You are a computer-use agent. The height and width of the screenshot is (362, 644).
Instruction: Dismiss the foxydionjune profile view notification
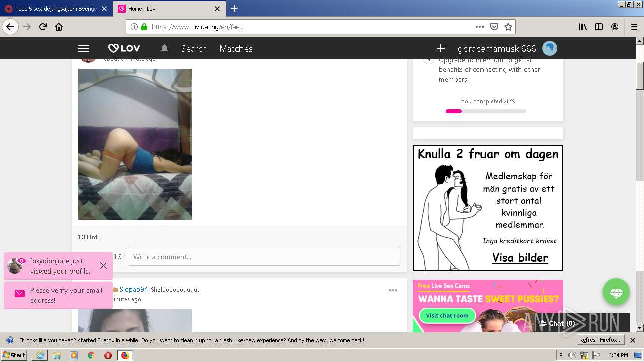coord(103,266)
